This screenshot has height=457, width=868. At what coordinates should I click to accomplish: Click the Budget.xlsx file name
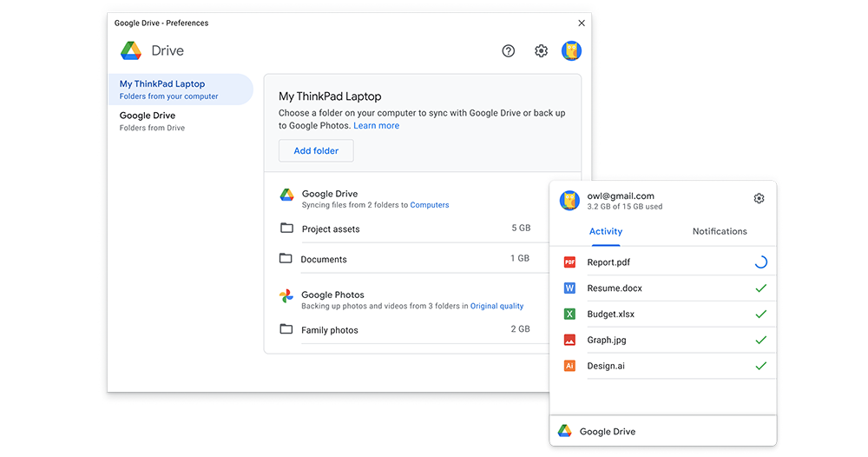pyautogui.click(x=610, y=315)
